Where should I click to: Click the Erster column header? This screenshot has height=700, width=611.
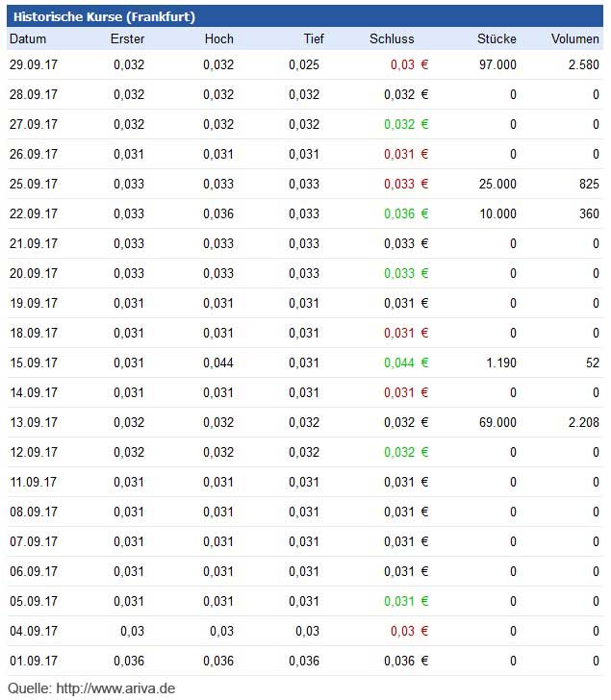128,38
